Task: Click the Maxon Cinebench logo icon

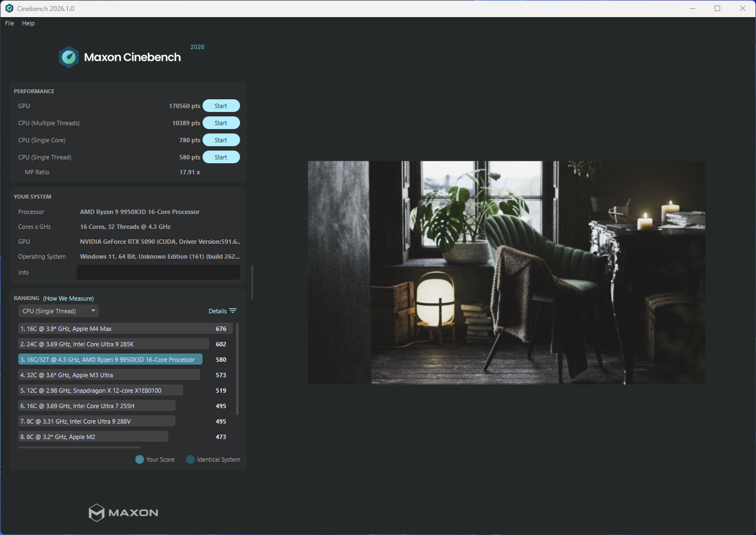Action: click(x=69, y=57)
